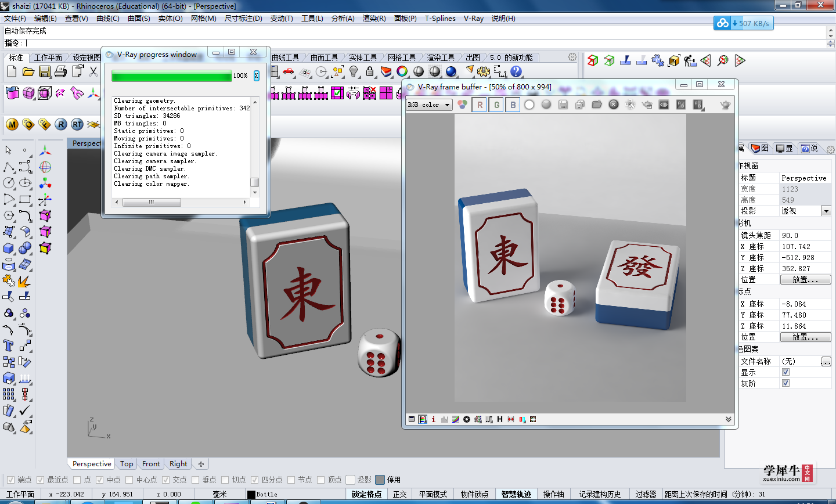The height and width of the screenshot is (504, 836).
Task: Click 放置... button for camera position
Action: pyautogui.click(x=805, y=279)
